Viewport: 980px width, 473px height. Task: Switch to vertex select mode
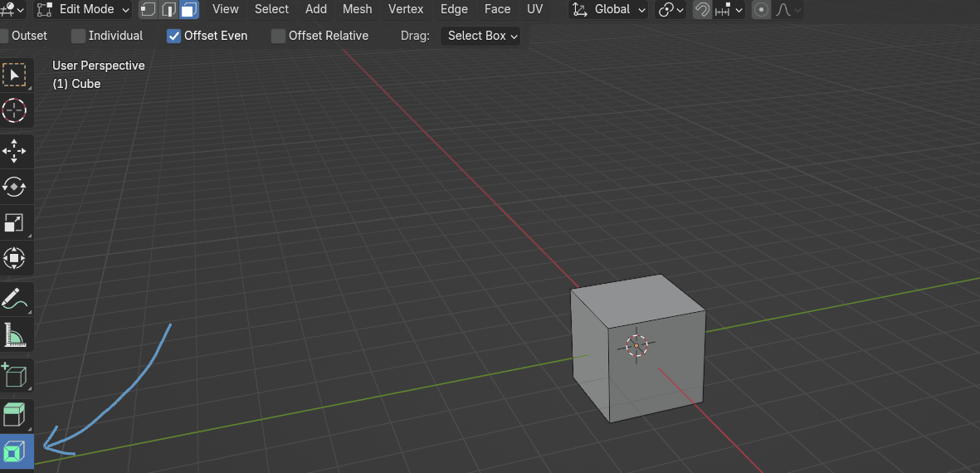click(x=148, y=10)
